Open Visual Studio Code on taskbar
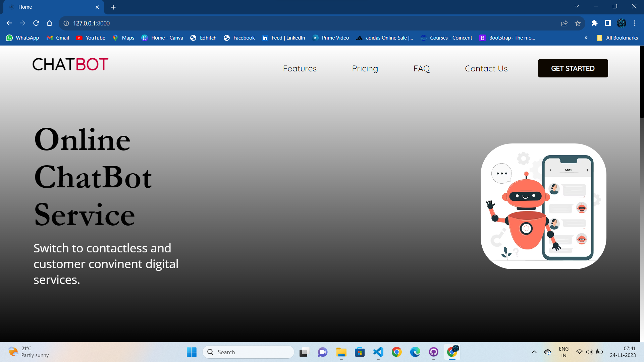 (x=378, y=352)
